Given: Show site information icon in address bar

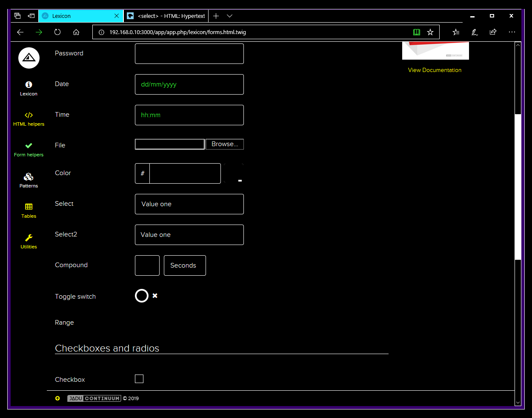Looking at the screenshot, I should pos(101,32).
